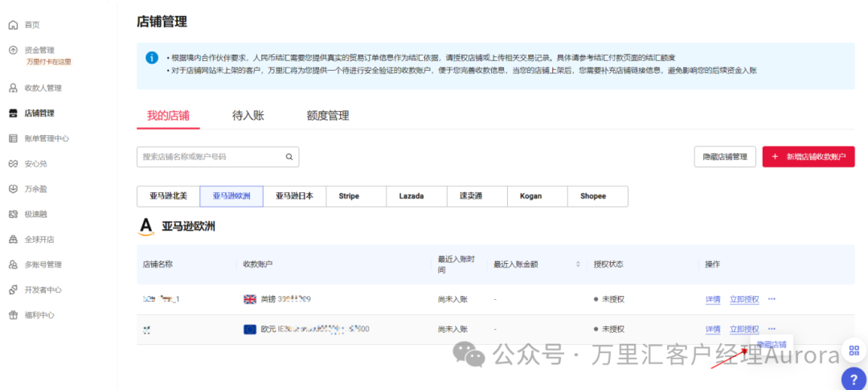Click the 收款人管理 person icon
Screen dimensions: 868x390
point(13,88)
